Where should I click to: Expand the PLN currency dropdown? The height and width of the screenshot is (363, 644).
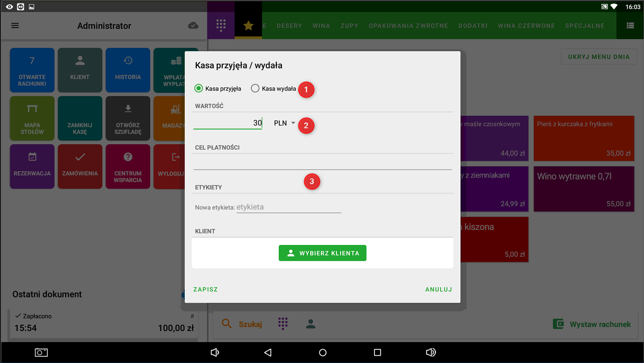[x=285, y=123]
